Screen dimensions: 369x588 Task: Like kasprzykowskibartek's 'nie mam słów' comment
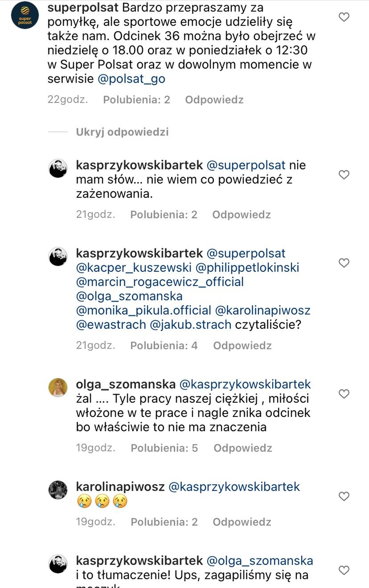click(x=344, y=175)
